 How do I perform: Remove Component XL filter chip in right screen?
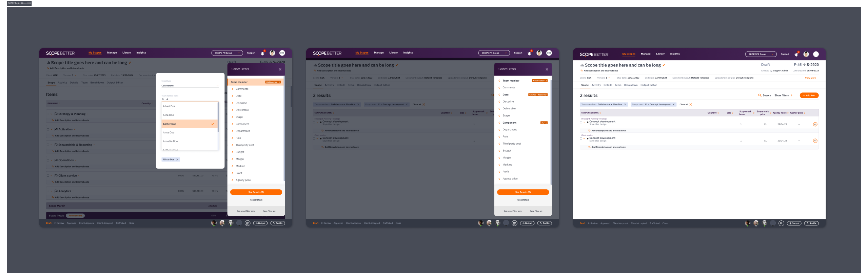(x=673, y=105)
